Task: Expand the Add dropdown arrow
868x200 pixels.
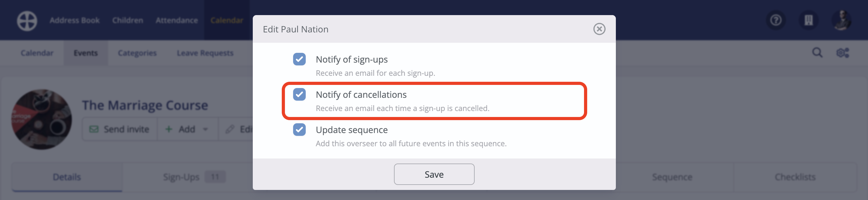Action: point(205,130)
